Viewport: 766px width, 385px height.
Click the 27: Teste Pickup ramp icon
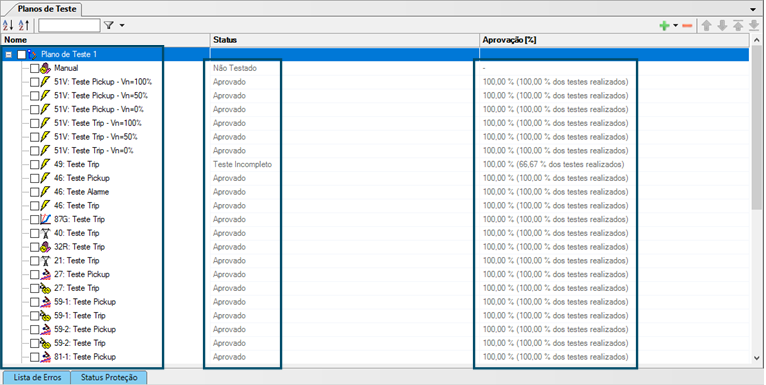pyautogui.click(x=45, y=275)
